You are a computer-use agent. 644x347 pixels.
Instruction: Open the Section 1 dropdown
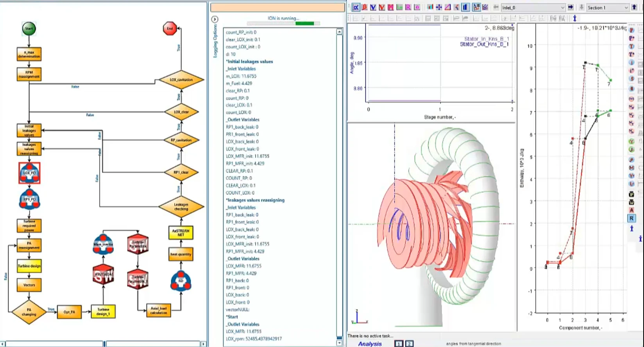626,7
